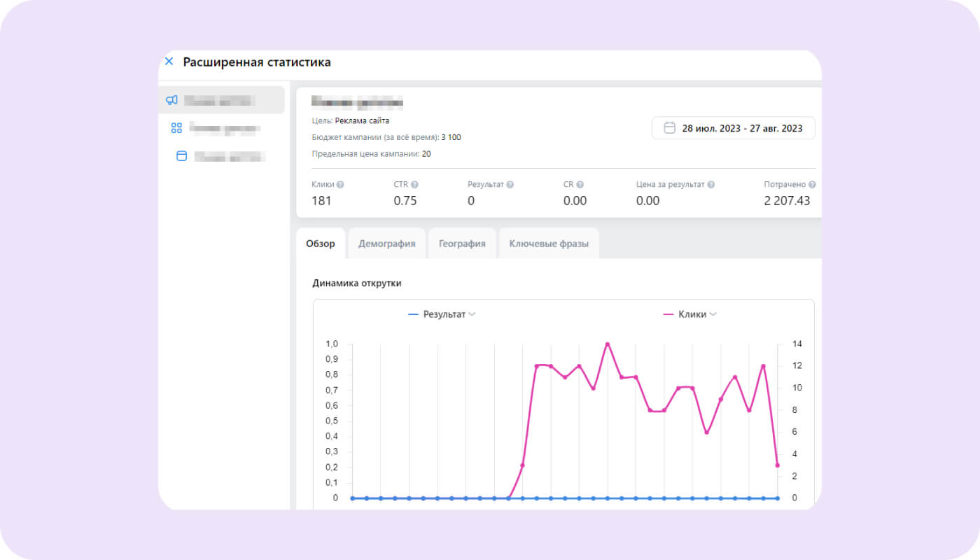Click the 1,0 label on the left axis
Viewport: 980px width, 560px height.
(x=332, y=344)
